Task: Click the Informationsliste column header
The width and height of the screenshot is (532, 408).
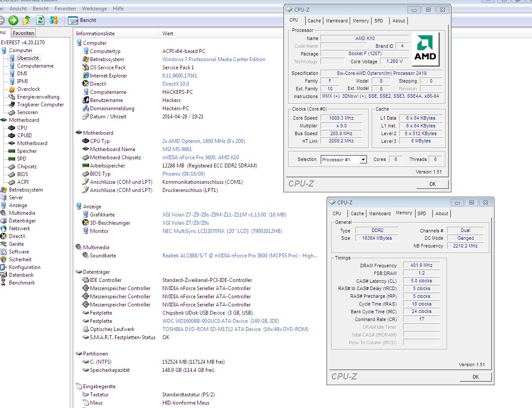Action: point(95,34)
